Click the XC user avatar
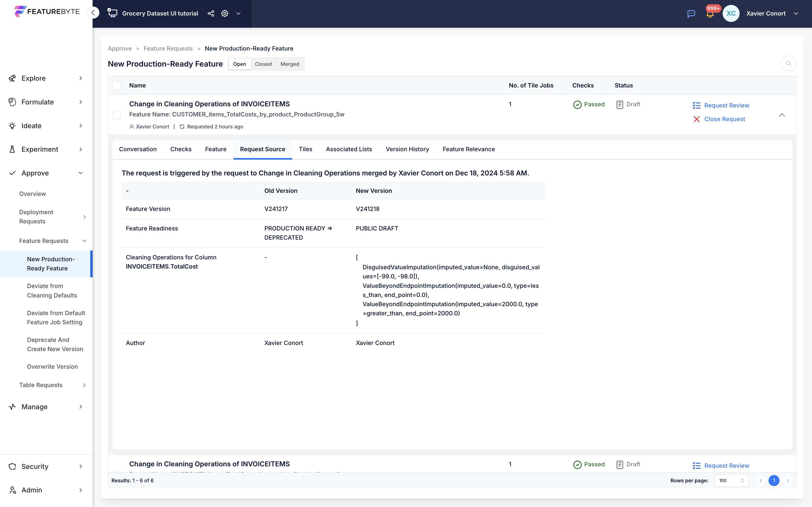Image resolution: width=812 pixels, height=507 pixels. [731, 13]
